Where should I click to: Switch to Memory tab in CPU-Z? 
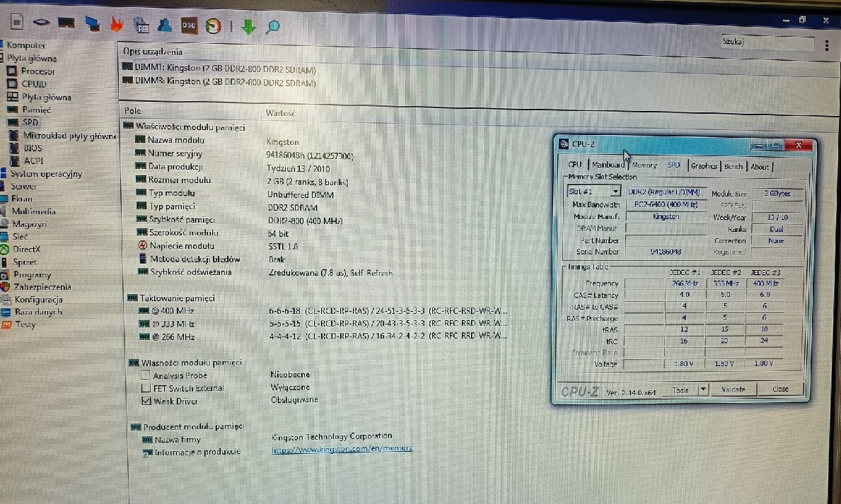click(644, 165)
